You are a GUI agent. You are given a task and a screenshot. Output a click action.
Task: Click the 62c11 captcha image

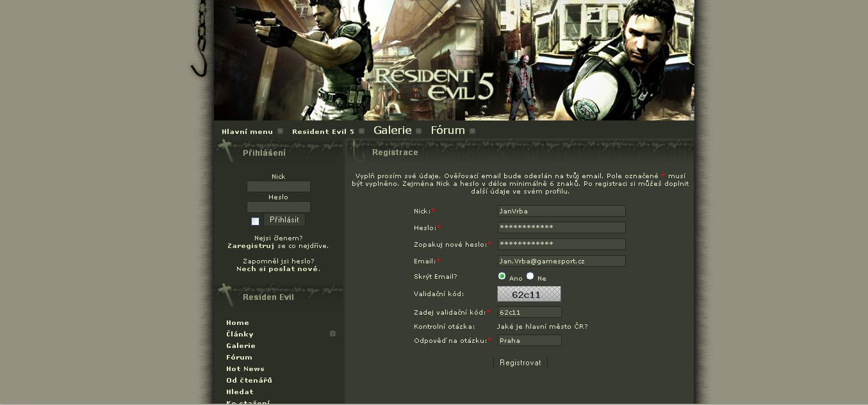529,294
